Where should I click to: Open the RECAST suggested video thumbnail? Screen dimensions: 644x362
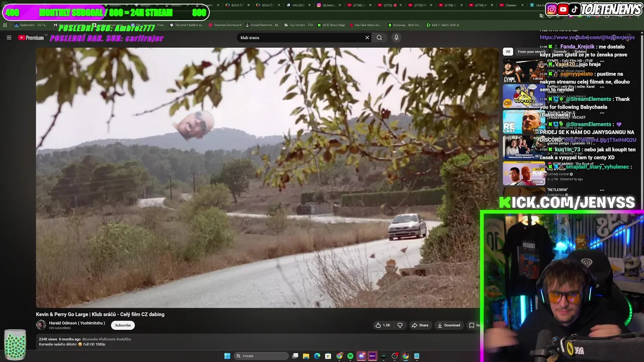coord(524,122)
